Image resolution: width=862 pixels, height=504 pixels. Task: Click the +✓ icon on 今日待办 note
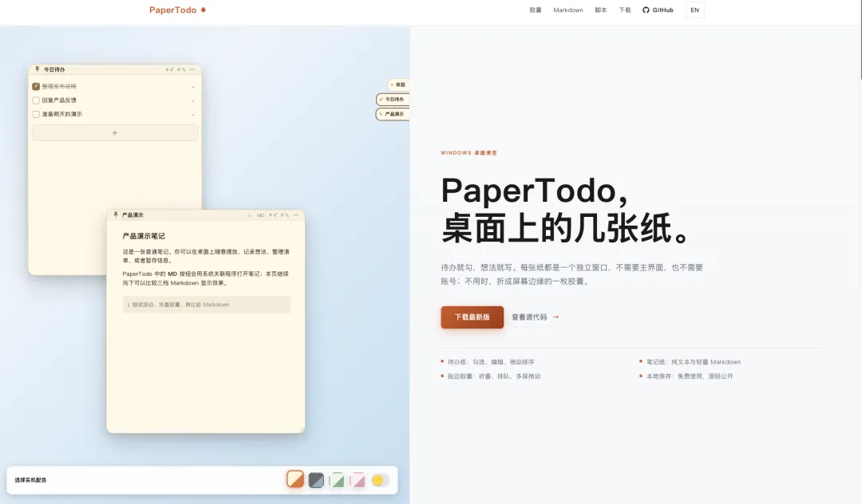click(169, 69)
